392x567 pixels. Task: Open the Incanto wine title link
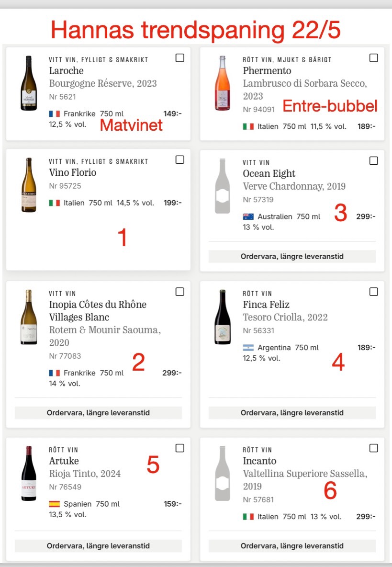tap(259, 461)
